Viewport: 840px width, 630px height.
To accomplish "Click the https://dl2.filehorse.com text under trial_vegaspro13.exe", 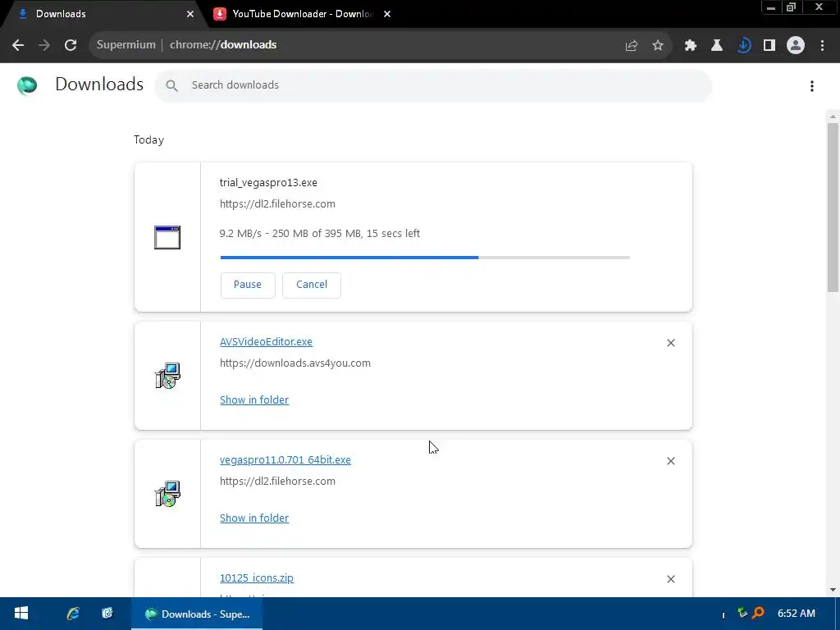I will 277,204.
